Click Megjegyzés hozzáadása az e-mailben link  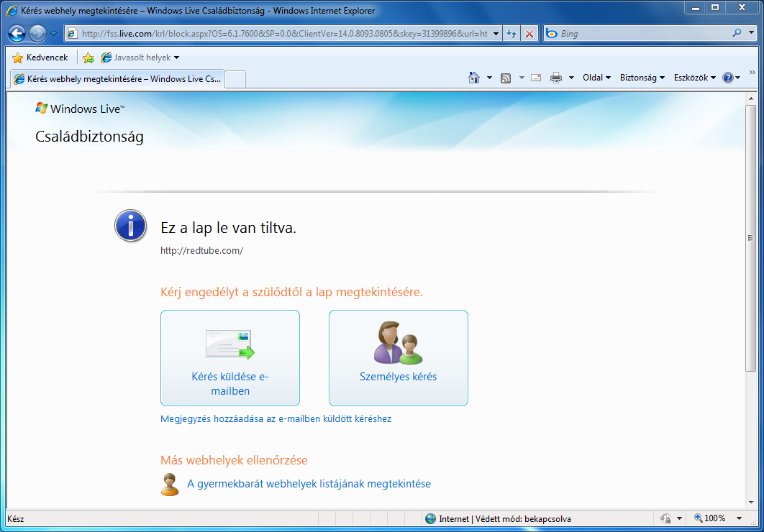pyautogui.click(x=276, y=418)
